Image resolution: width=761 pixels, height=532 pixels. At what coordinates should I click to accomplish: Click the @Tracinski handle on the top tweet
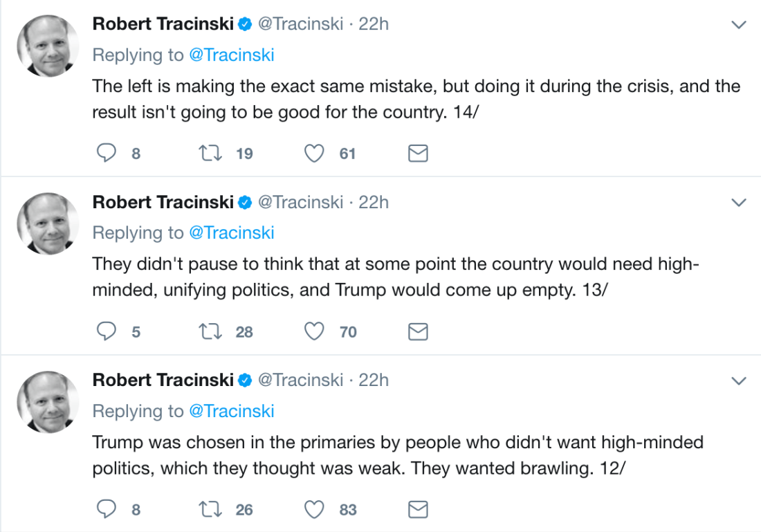coord(301,23)
